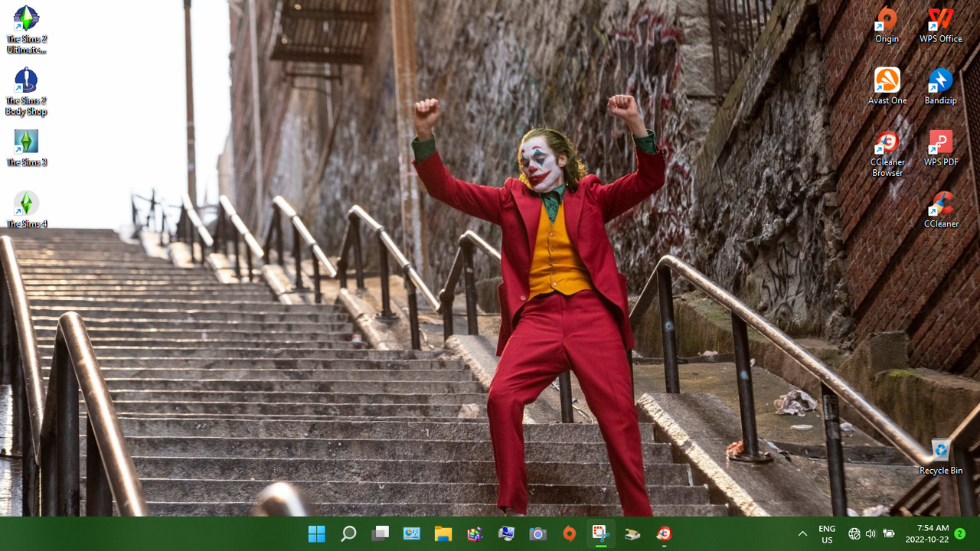
Task: Open taskbar Search magnifier
Action: [x=348, y=533]
